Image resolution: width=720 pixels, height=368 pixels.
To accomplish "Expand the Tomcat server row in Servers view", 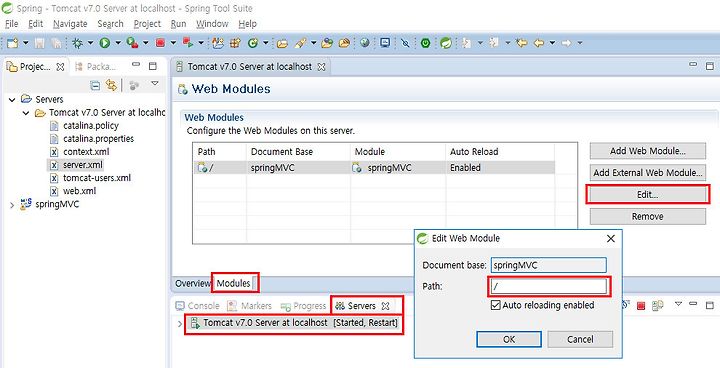I will point(180,323).
